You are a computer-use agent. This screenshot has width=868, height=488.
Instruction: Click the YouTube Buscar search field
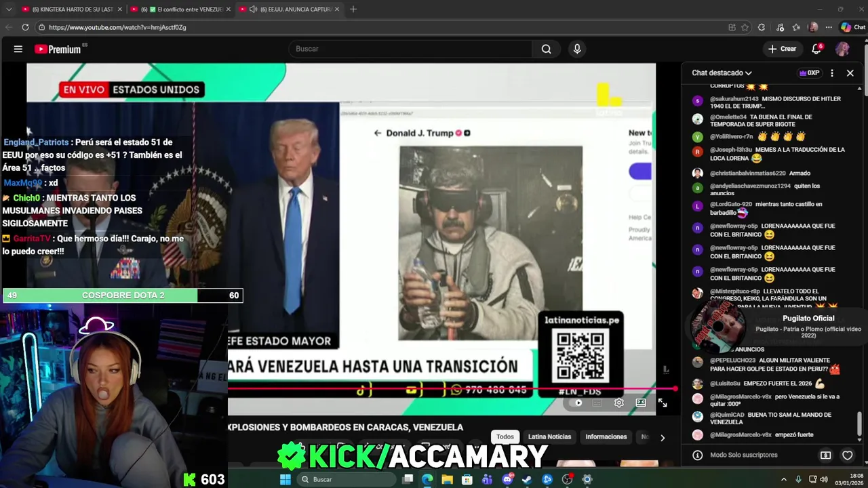(412, 49)
